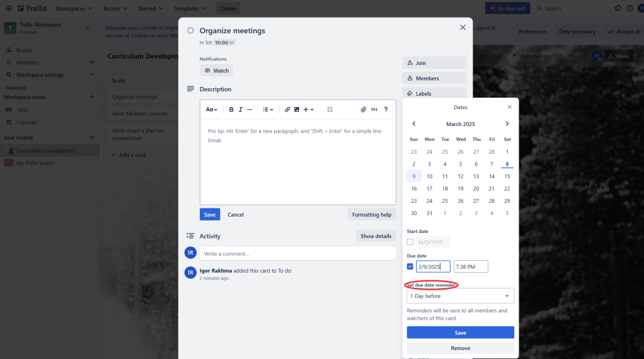Click Remove button in Dates panel
The height and width of the screenshot is (359, 644).
[x=460, y=348]
